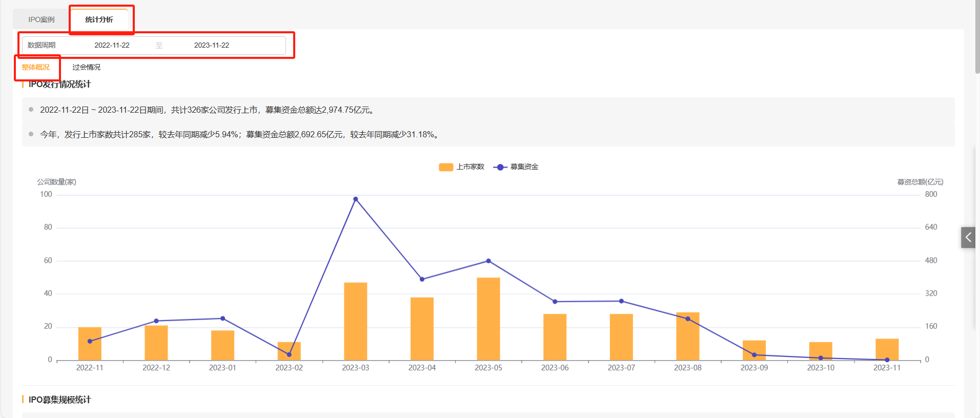Toggle the 上市家数 legend swatch
This screenshot has height=418, width=980.
446,167
